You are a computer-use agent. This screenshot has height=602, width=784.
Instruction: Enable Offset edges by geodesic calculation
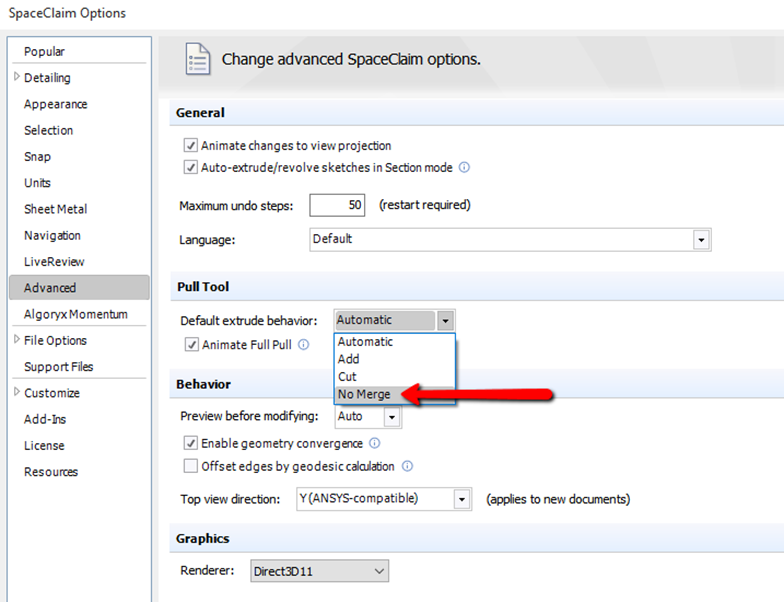tap(191, 466)
